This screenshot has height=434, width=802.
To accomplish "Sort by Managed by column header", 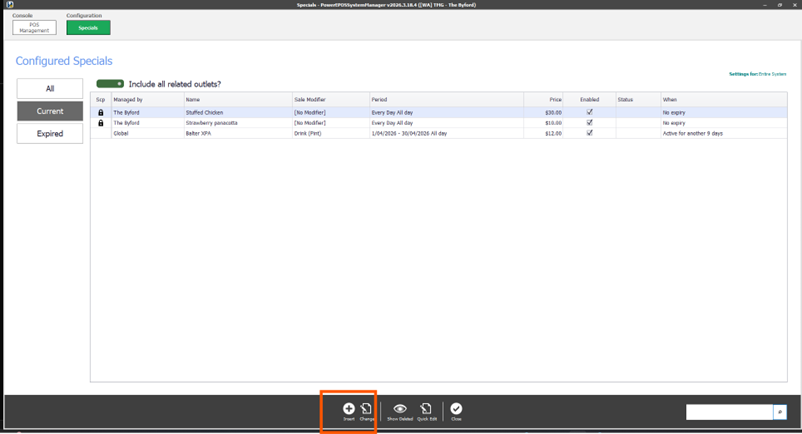I will tap(147, 100).
